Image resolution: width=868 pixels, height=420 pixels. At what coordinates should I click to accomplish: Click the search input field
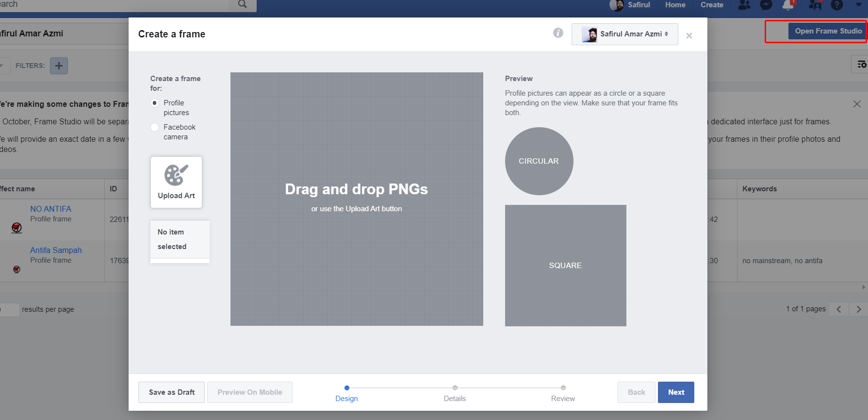[x=114, y=5]
